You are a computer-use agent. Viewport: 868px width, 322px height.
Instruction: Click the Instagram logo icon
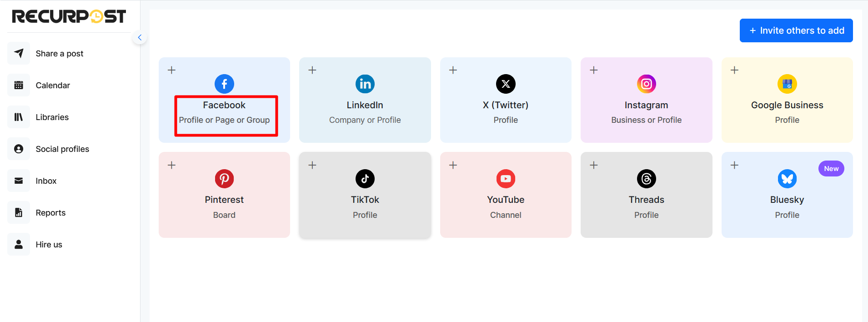point(647,84)
